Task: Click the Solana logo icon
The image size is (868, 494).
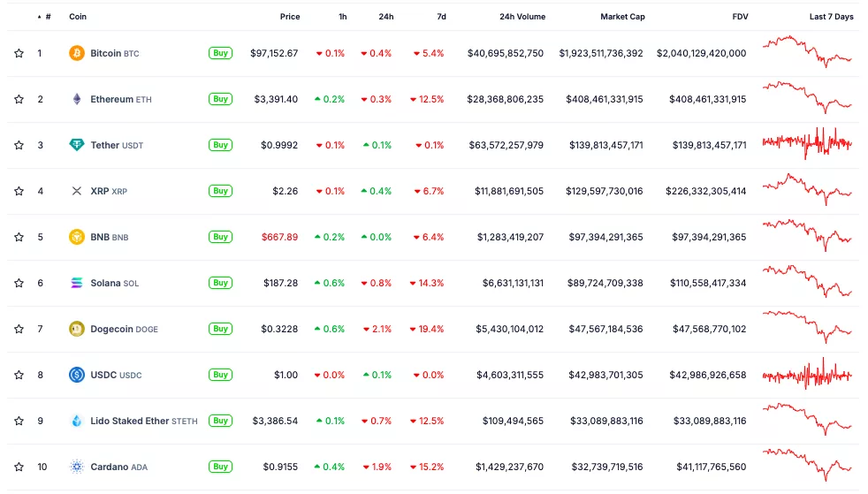Action: click(77, 283)
